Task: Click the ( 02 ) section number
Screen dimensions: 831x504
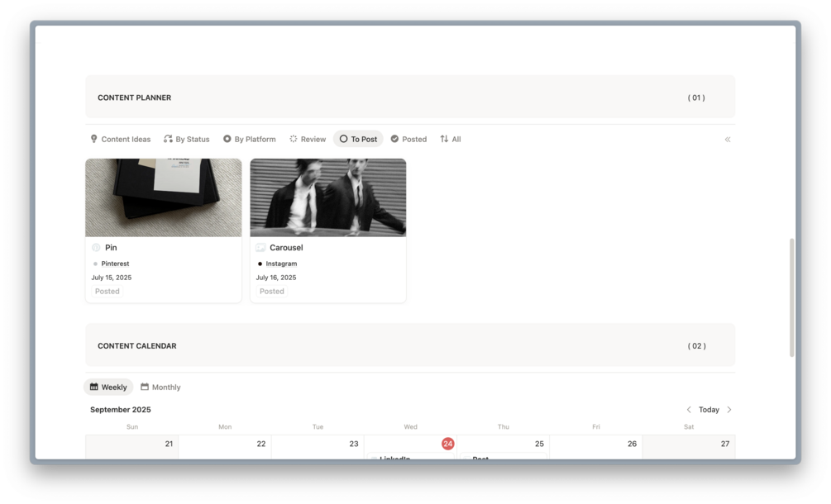Action: coord(697,345)
